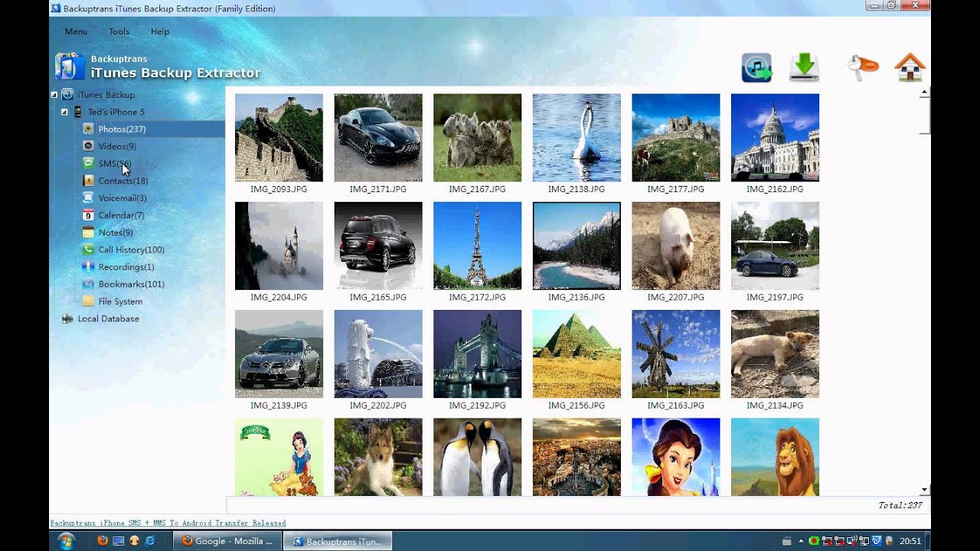The height and width of the screenshot is (551, 980).
Task: Click the file name IMG_2202.JPG
Action: pyautogui.click(x=378, y=406)
